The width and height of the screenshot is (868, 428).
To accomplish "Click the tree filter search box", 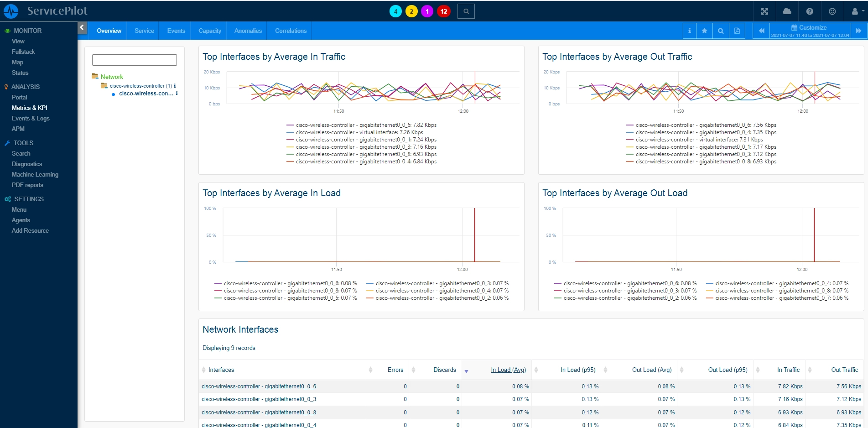I will click(135, 60).
